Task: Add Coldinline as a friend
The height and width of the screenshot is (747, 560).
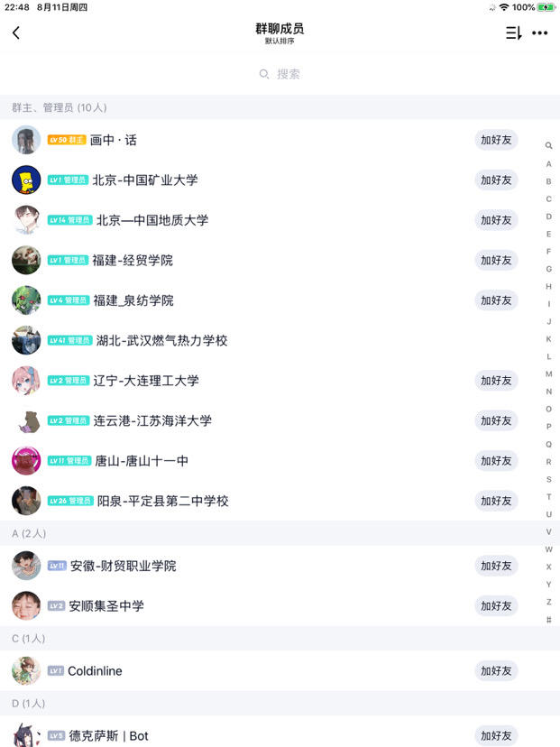Action: click(496, 671)
